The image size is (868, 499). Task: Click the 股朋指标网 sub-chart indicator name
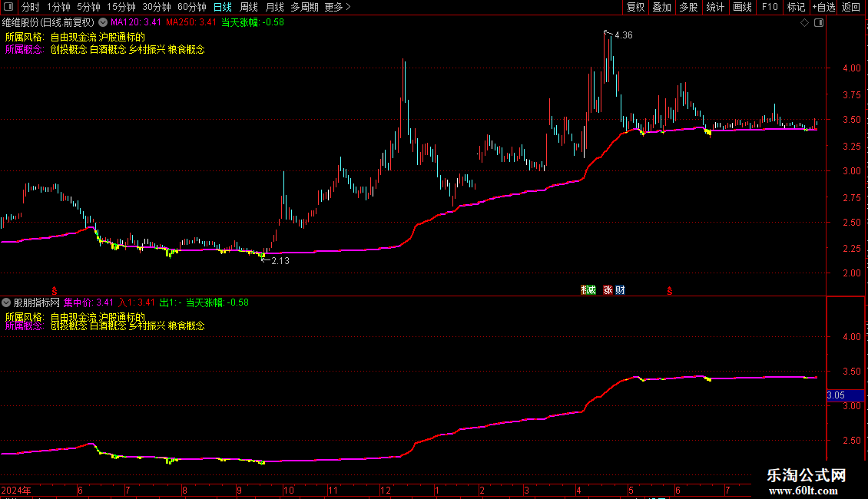coord(37,302)
